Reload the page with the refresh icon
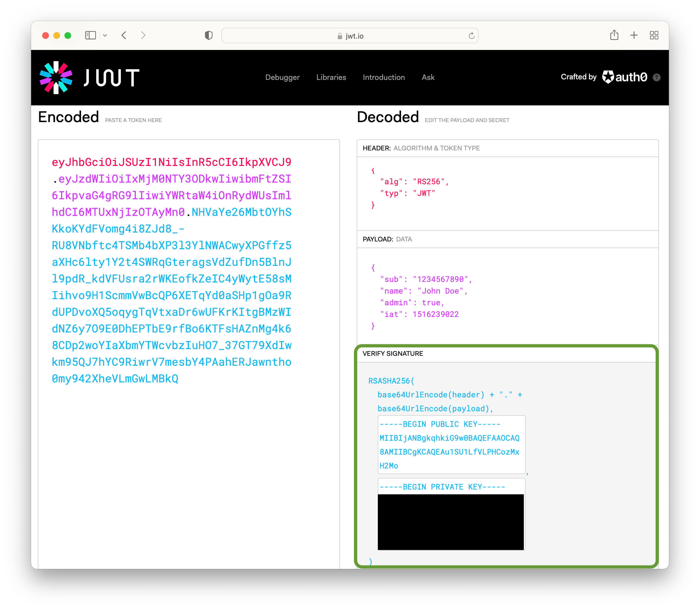The height and width of the screenshot is (610, 700). [471, 36]
